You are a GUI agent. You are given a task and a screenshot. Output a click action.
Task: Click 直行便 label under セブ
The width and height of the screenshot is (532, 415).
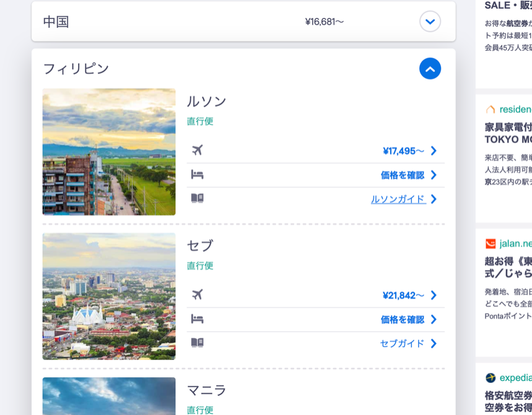(200, 266)
